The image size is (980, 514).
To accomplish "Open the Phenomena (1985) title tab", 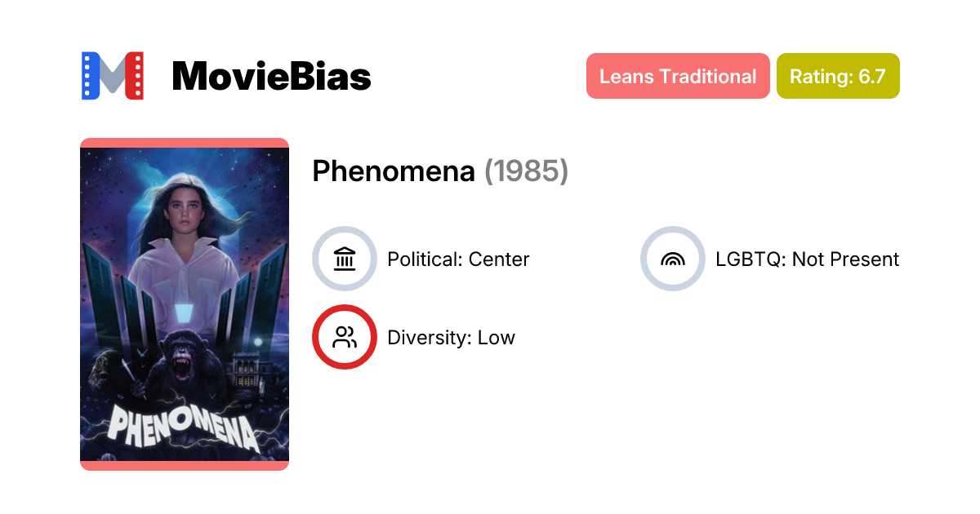I will [x=439, y=172].
